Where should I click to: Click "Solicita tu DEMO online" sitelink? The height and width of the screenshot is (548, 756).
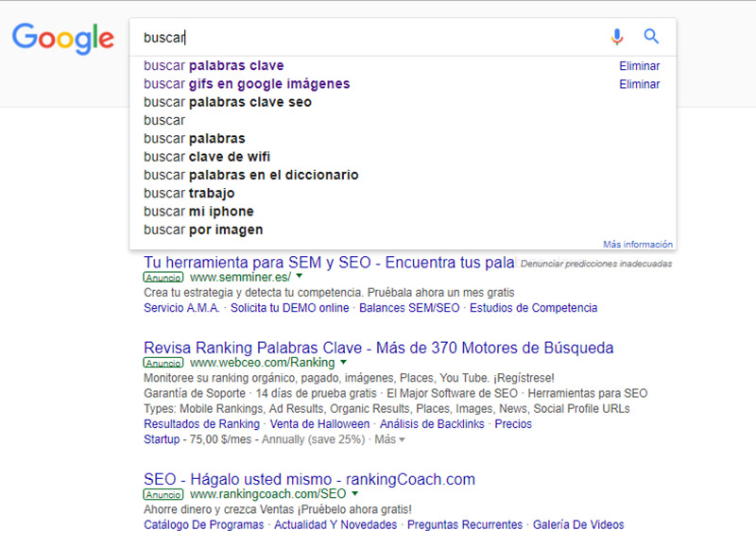(289, 308)
